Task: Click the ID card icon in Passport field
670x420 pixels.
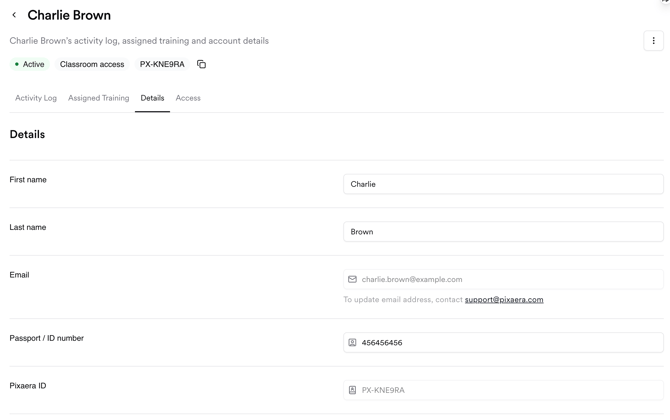Action: coord(352,343)
